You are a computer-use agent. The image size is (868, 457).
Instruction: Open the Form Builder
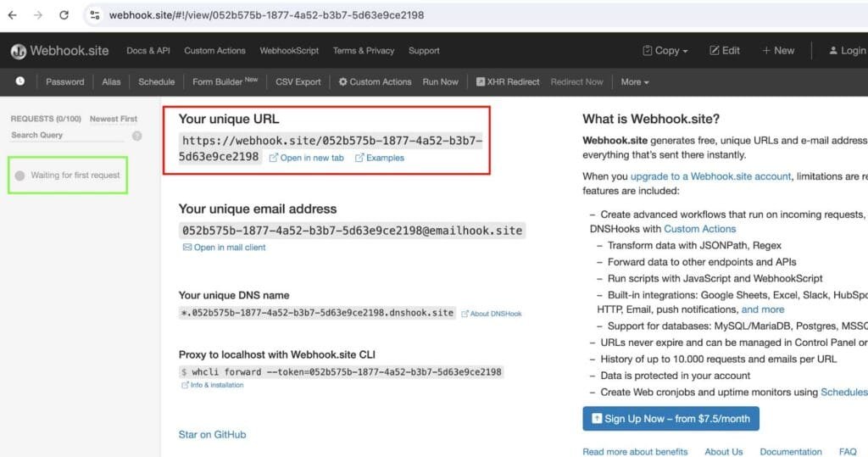225,81
